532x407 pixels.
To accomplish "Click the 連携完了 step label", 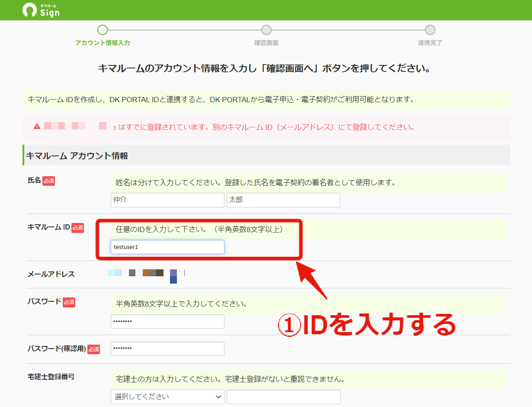I will pos(430,43).
